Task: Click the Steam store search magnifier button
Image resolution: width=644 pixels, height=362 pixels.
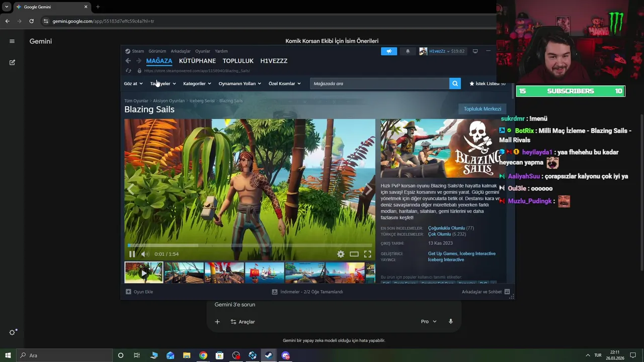Action: [x=455, y=83]
